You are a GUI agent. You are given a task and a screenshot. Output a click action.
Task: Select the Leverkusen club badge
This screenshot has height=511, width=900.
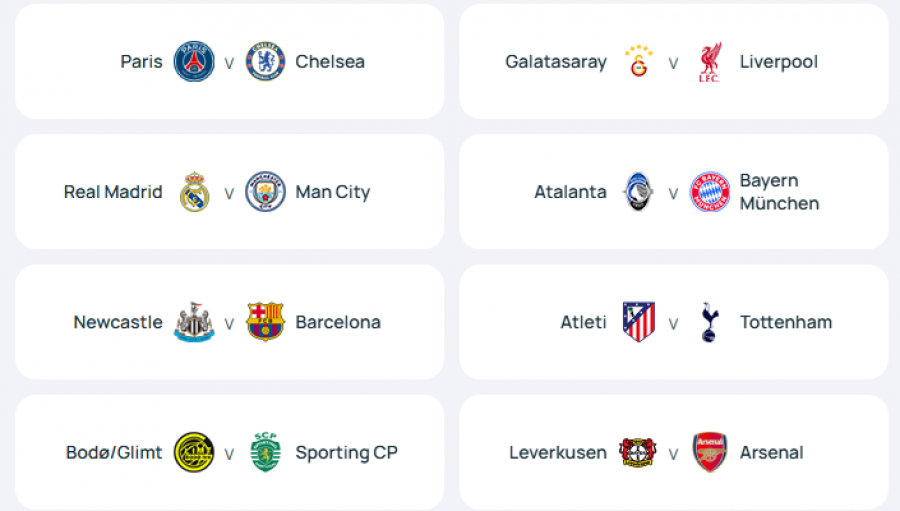click(638, 452)
